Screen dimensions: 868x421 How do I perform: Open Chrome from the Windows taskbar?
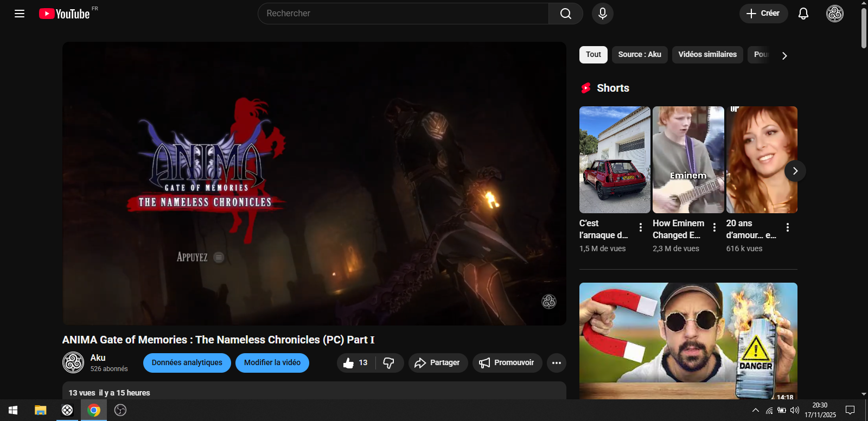click(94, 410)
